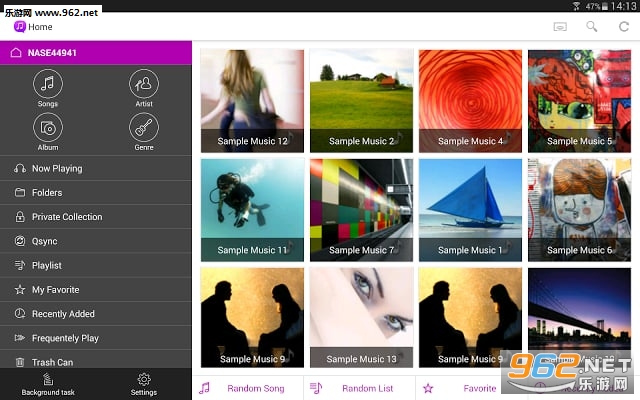The image size is (640, 400).
Task: Open Private Collection menu item
Action: 96,217
